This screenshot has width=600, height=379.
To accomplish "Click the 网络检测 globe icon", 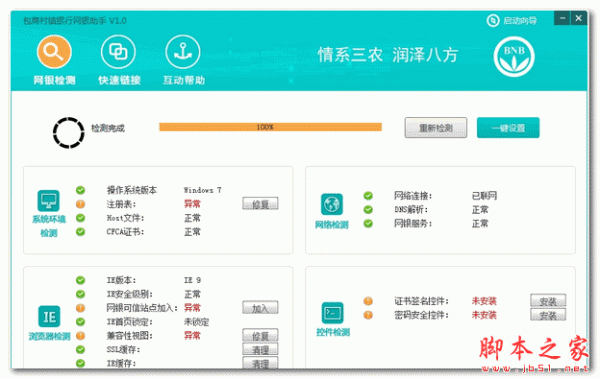I will 332,204.
